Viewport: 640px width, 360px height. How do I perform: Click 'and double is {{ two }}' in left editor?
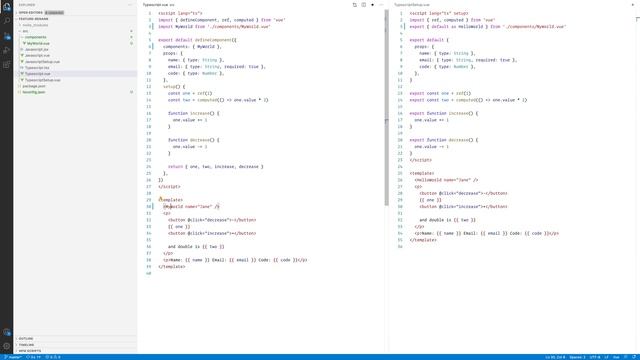(196, 247)
